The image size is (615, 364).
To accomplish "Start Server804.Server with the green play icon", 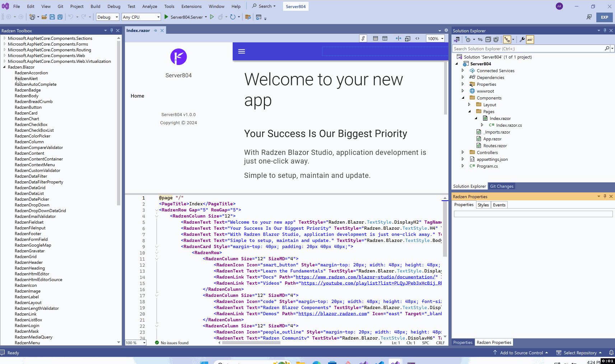I will [x=166, y=17].
